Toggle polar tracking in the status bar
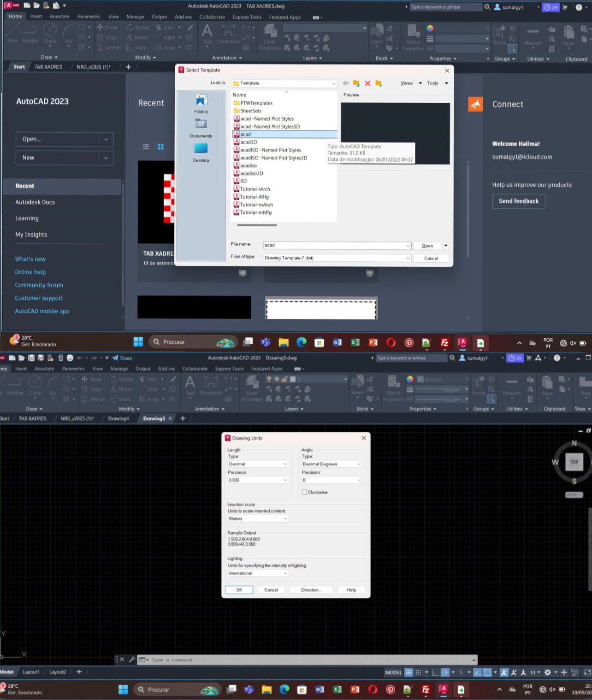The width and height of the screenshot is (592, 700). coord(445,672)
